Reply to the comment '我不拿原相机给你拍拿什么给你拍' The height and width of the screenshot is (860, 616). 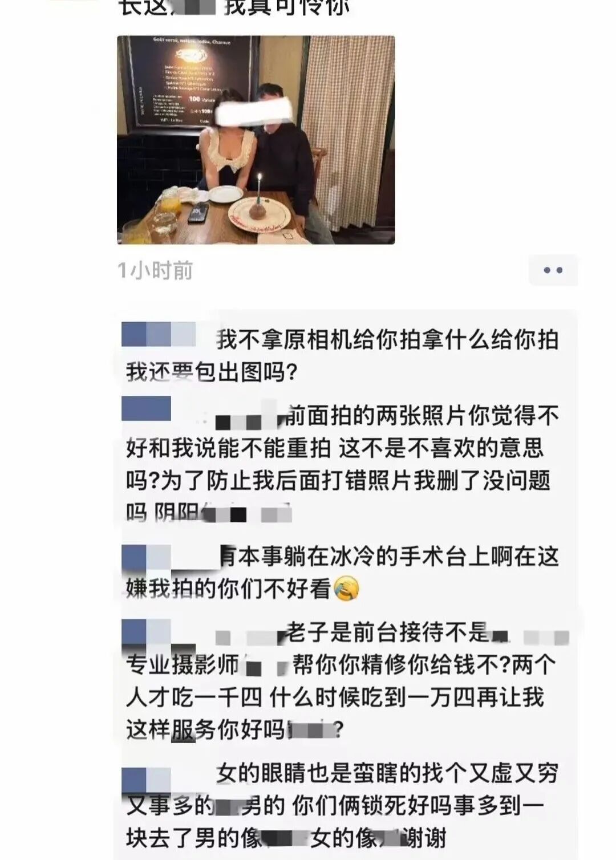[x=387, y=340]
